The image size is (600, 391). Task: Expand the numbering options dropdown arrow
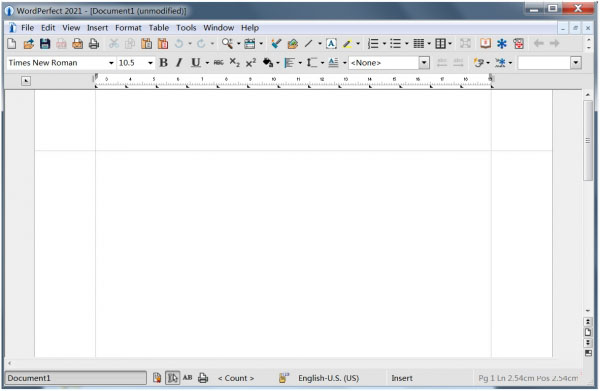tap(384, 44)
